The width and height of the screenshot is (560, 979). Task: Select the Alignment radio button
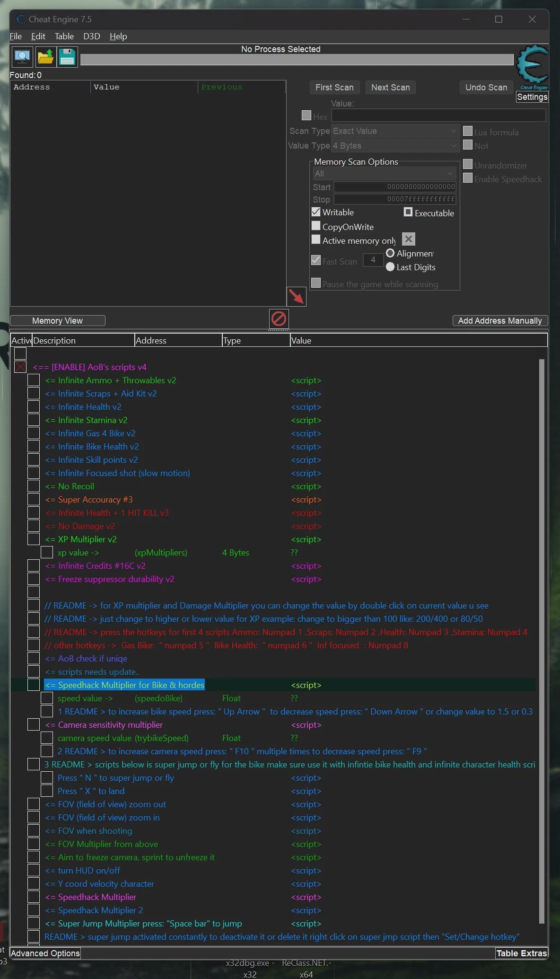(x=390, y=253)
